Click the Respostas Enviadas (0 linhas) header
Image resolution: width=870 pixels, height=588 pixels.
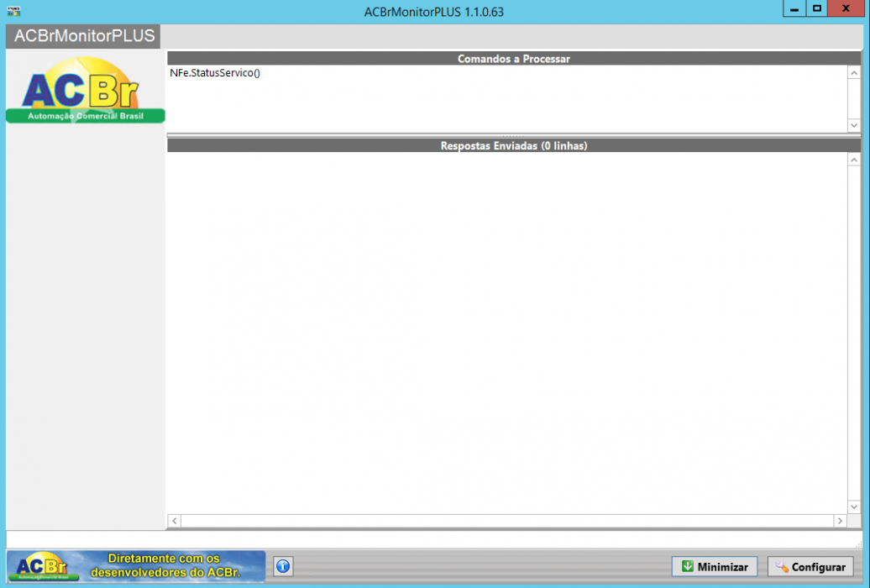tap(514, 145)
